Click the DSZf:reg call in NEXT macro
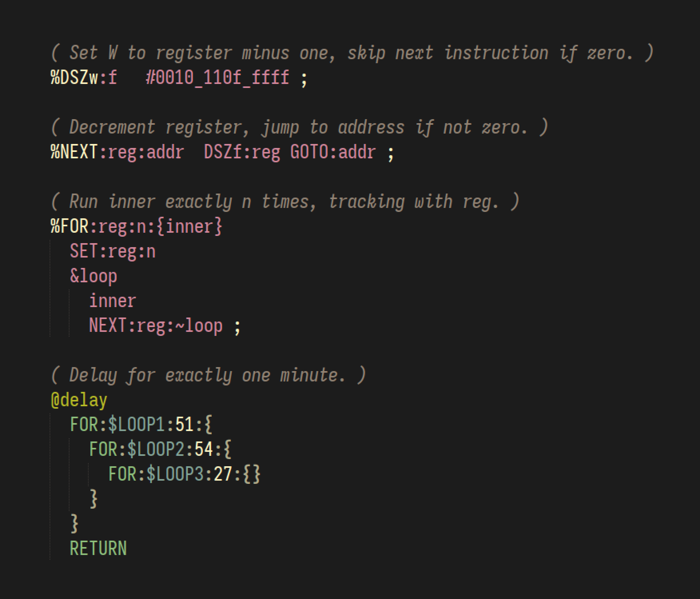Image resolution: width=700 pixels, height=599 pixels. (242, 152)
